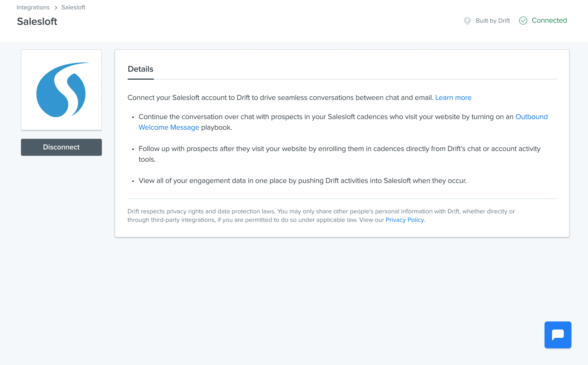588x365 pixels.
Task: Switch to the Details tab
Action: tap(140, 69)
